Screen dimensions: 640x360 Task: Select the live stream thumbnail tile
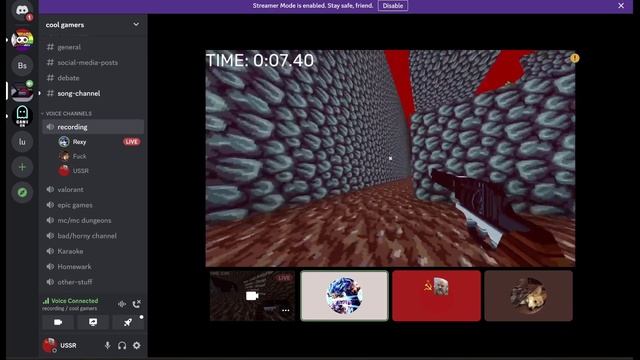[252, 296]
